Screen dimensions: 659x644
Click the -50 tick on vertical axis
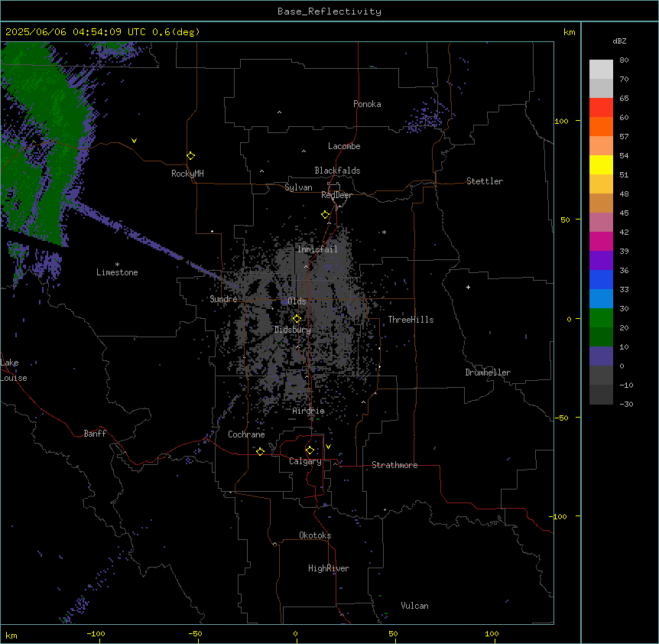(x=561, y=418)
